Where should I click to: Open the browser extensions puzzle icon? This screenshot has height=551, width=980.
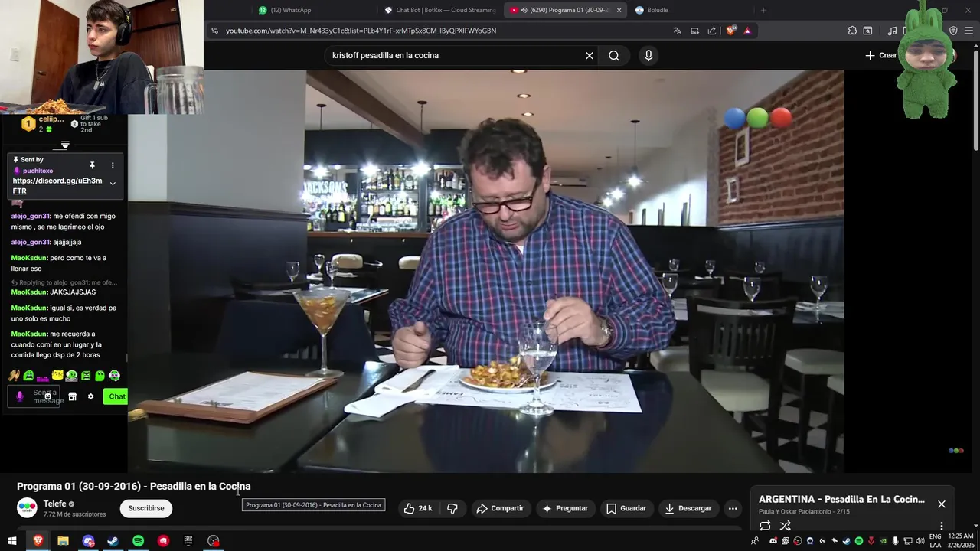[852, 31]
